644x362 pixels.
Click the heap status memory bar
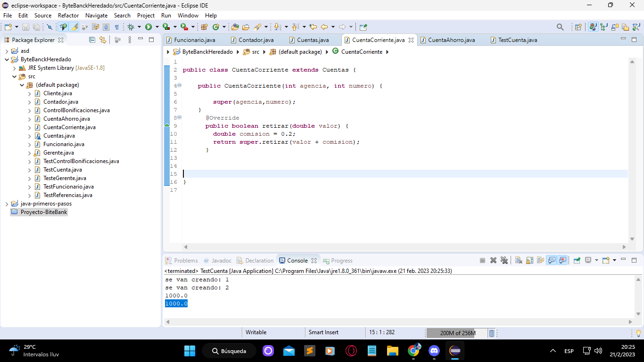click(456, 333)
